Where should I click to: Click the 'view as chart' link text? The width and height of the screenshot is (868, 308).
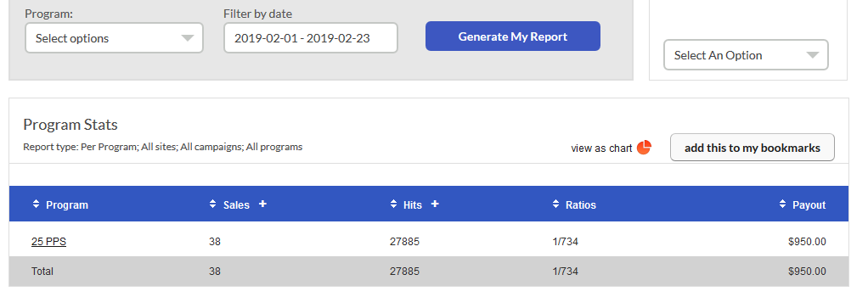click(x=601, y=148)
